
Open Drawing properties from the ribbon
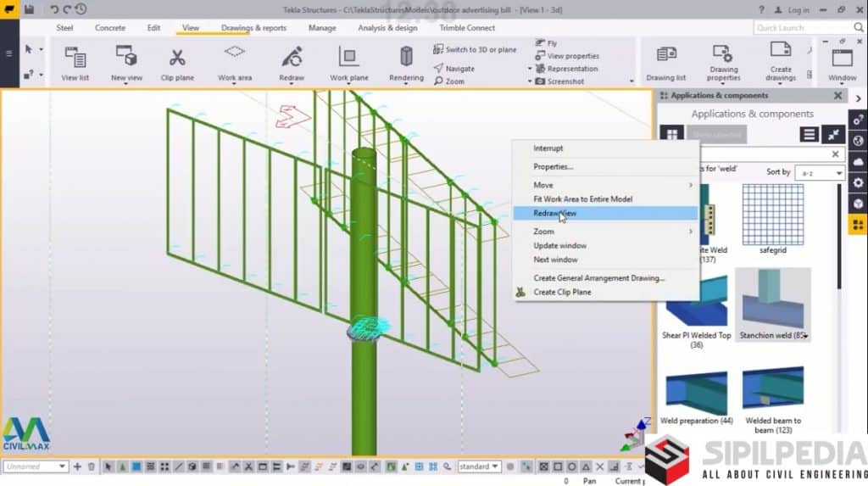(723, 53)
